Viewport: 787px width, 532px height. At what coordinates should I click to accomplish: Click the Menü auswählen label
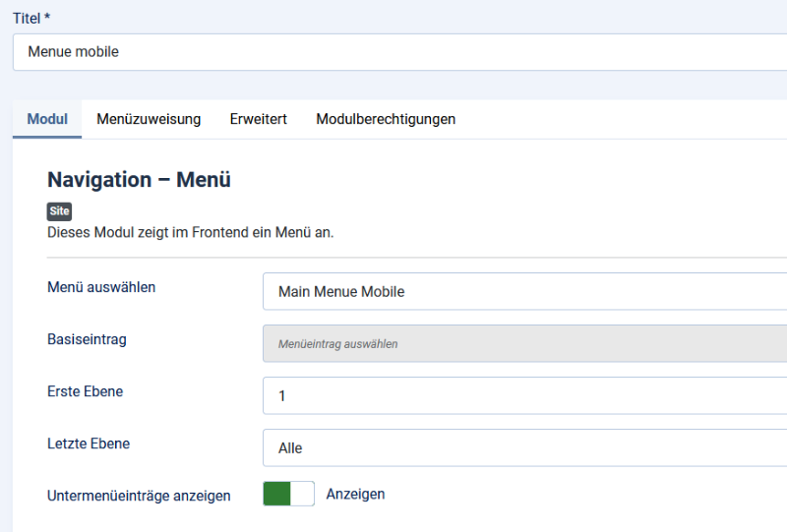click(101, 287)
